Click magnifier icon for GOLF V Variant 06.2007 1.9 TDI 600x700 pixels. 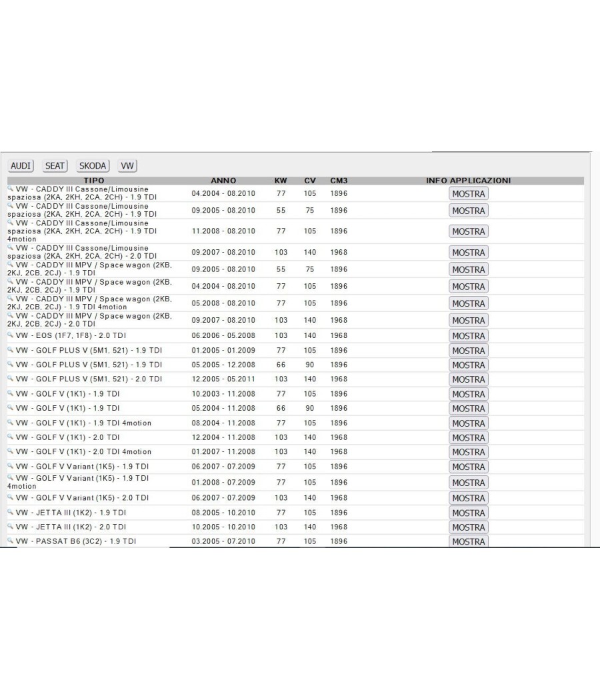(x=10, y=465)
